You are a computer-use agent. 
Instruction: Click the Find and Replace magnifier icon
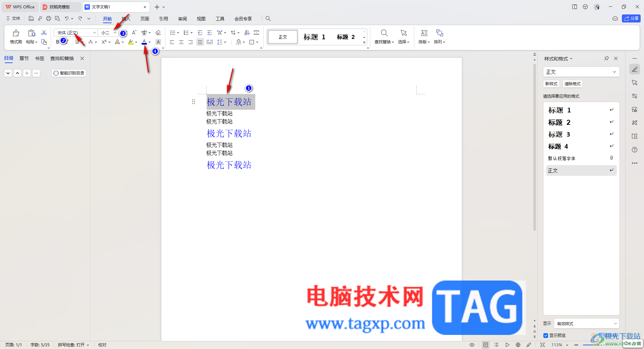384,33
